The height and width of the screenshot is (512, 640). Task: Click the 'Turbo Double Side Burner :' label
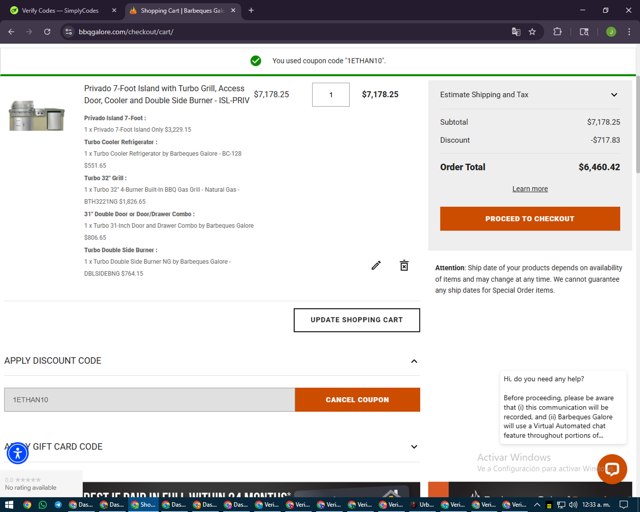tap(120, 250)
